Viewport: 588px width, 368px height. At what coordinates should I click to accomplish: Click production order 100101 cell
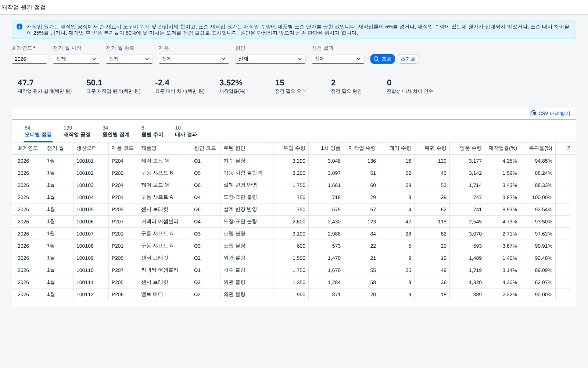[91, 161]
